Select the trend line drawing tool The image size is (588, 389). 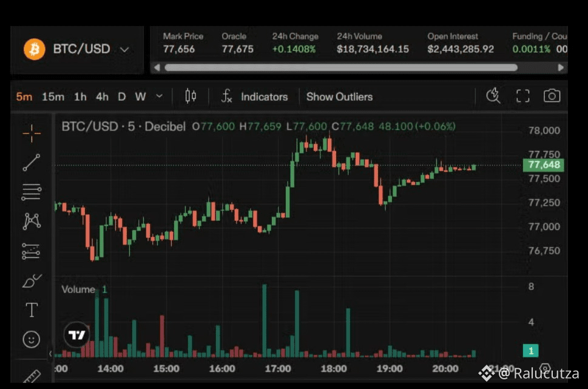[x=32, y=163]
